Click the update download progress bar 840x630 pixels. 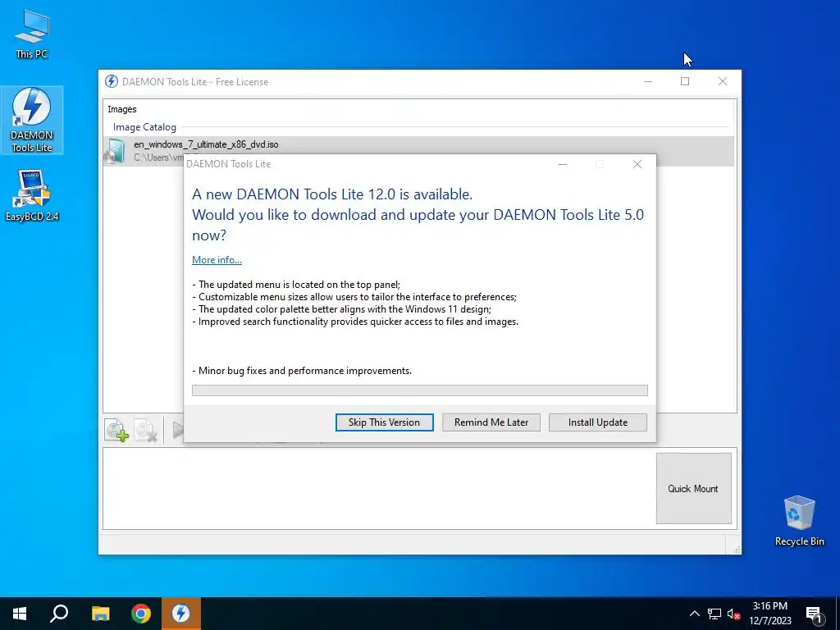pos(419,390)
